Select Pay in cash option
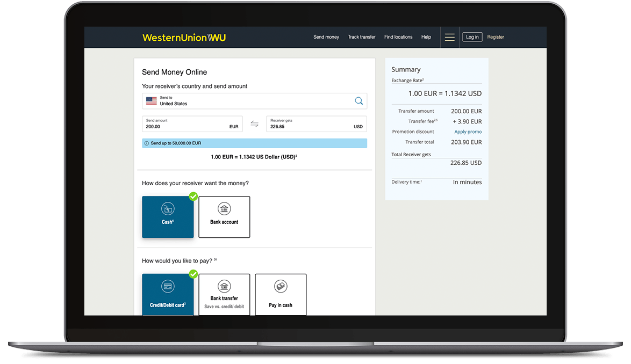Screen dimensions: 631x364 (x=281, y=295)
